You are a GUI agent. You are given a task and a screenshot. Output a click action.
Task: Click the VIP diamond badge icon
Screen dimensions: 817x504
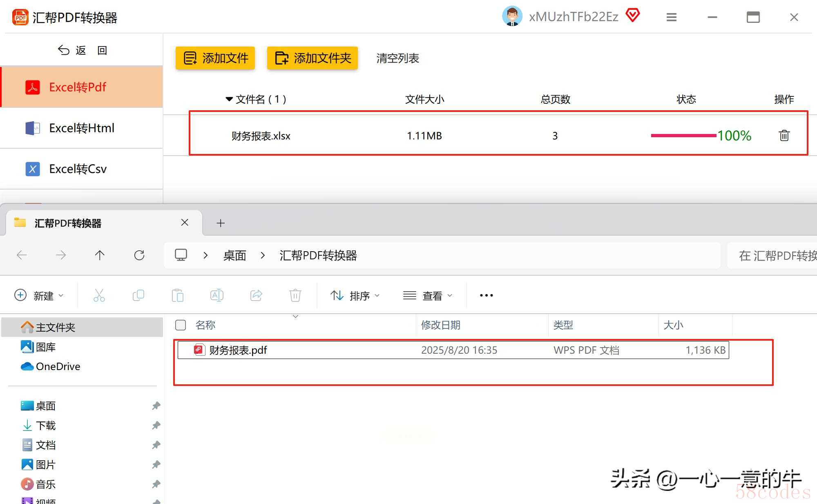(632, 16)
